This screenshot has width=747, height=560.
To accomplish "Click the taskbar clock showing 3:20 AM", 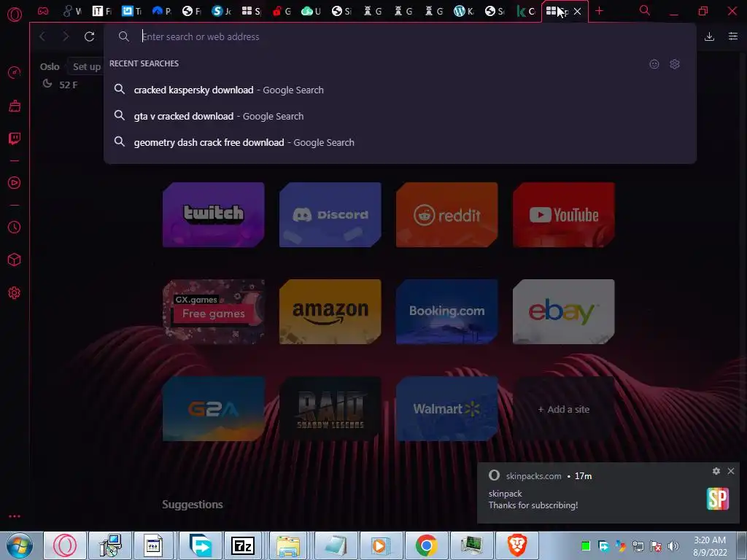I will [710, 546].
